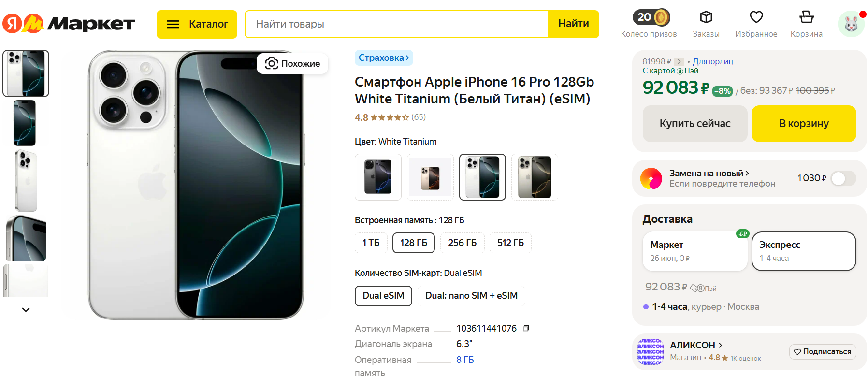This screenshot has width=868, height=376.
Task: Select the Black Titanium color swatch
Action: pos(378,177)
